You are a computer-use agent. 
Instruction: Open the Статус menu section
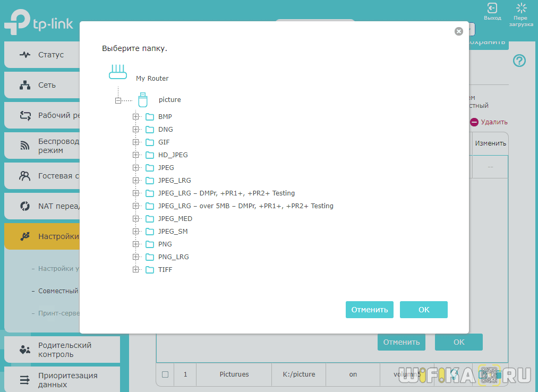[50, 55]
